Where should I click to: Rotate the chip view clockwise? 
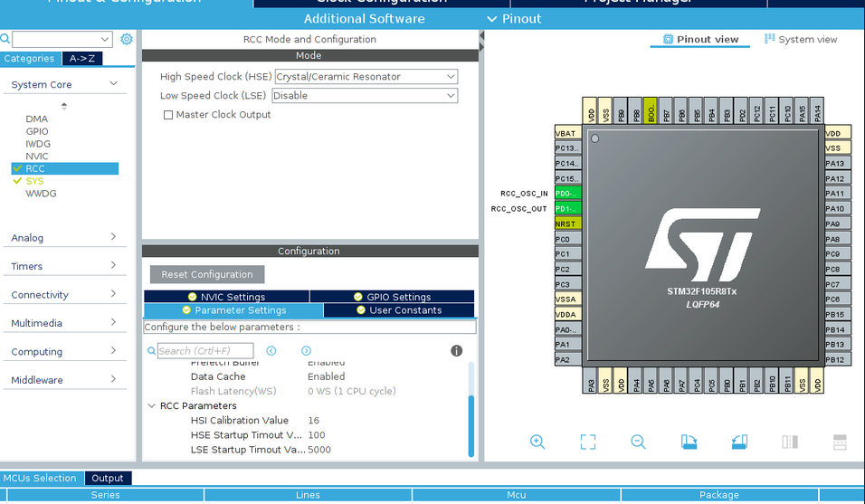(x=689, y=442)
